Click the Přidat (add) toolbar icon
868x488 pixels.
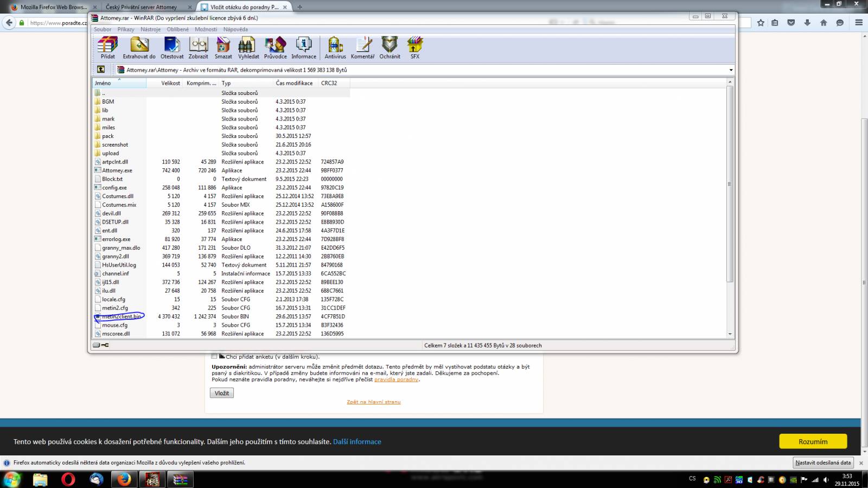point(107,48)
